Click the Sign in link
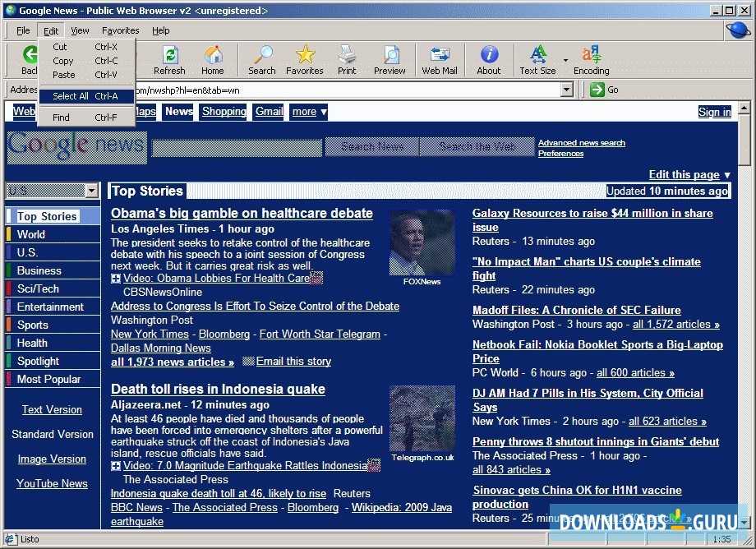The image size is (756, 549). [x=714, y=111]
